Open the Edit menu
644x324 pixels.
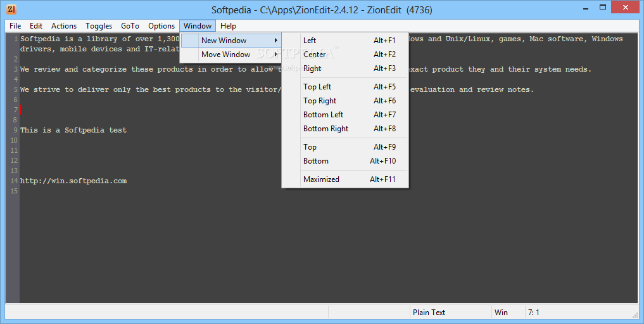tap(36, 26)
